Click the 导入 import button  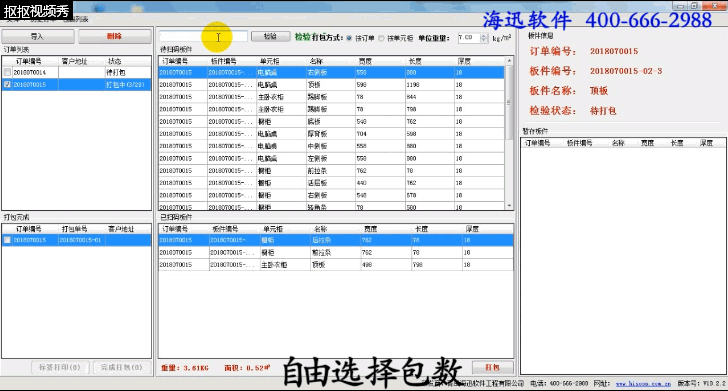(x=38, y=36)
